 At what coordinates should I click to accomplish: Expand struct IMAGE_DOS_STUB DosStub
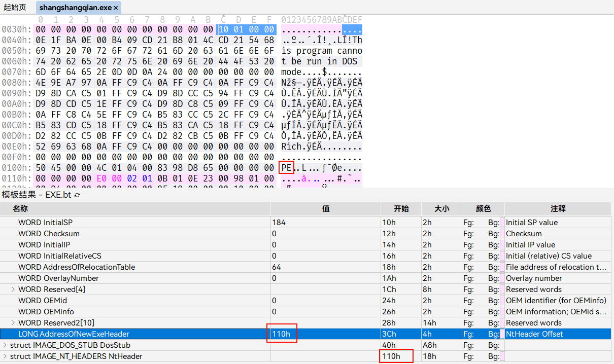5,345
